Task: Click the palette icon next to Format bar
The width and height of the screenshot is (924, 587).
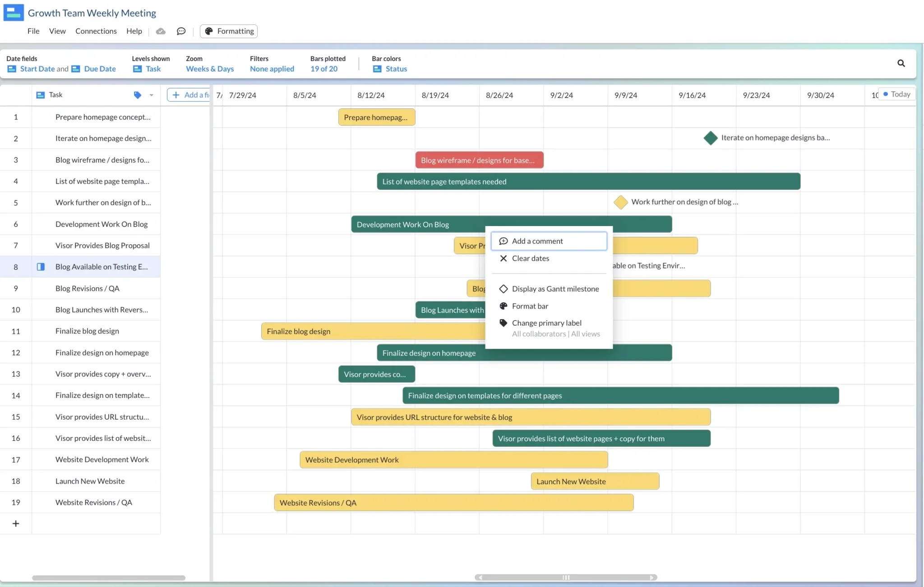Action: pos(503,306)
